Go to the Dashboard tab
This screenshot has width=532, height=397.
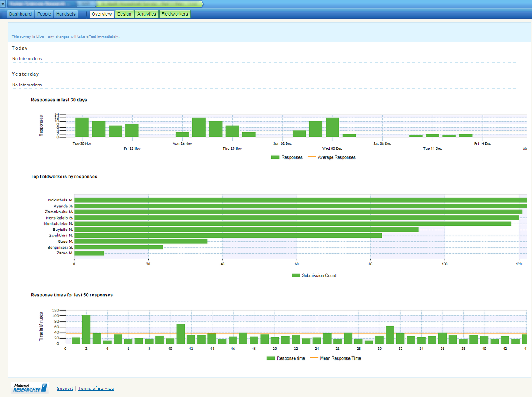point(21,14)
